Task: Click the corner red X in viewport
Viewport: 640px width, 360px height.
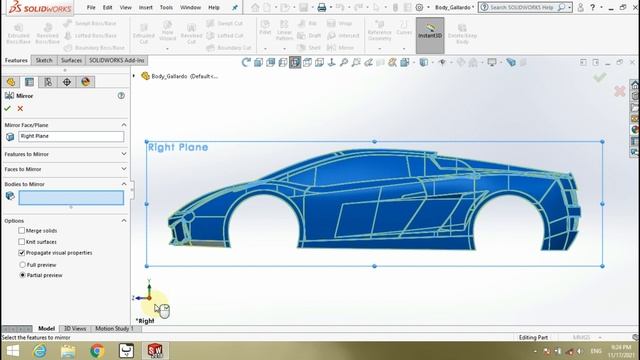Action: [620, 91]
